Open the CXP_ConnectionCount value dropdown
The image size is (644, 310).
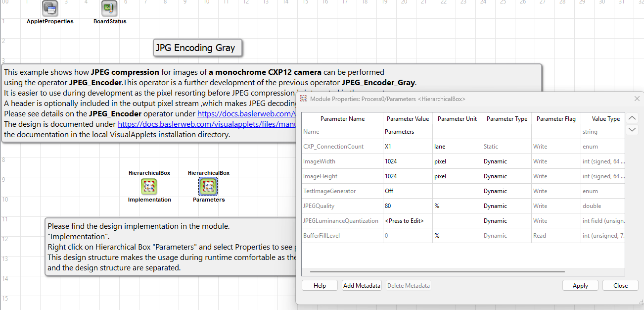407,146
